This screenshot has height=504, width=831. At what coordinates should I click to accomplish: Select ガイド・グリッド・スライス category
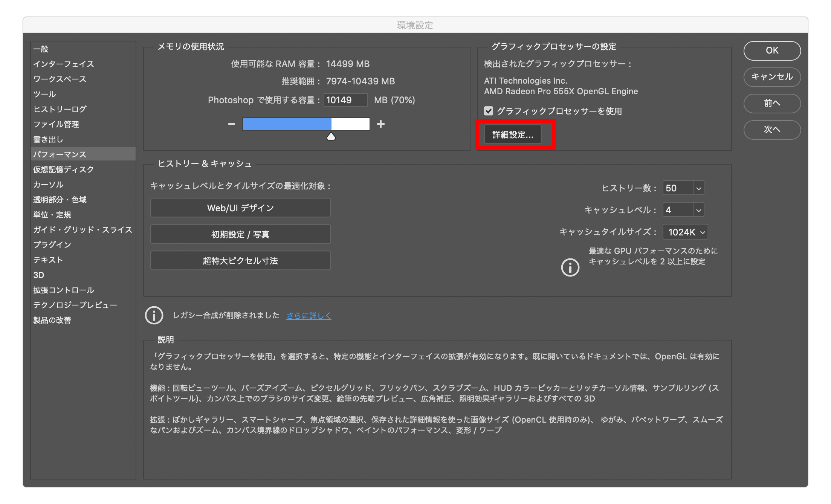[x=83, y=230]
